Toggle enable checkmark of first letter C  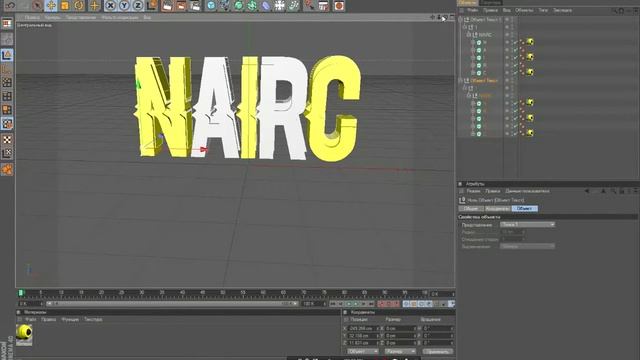[x=516, y=73]
